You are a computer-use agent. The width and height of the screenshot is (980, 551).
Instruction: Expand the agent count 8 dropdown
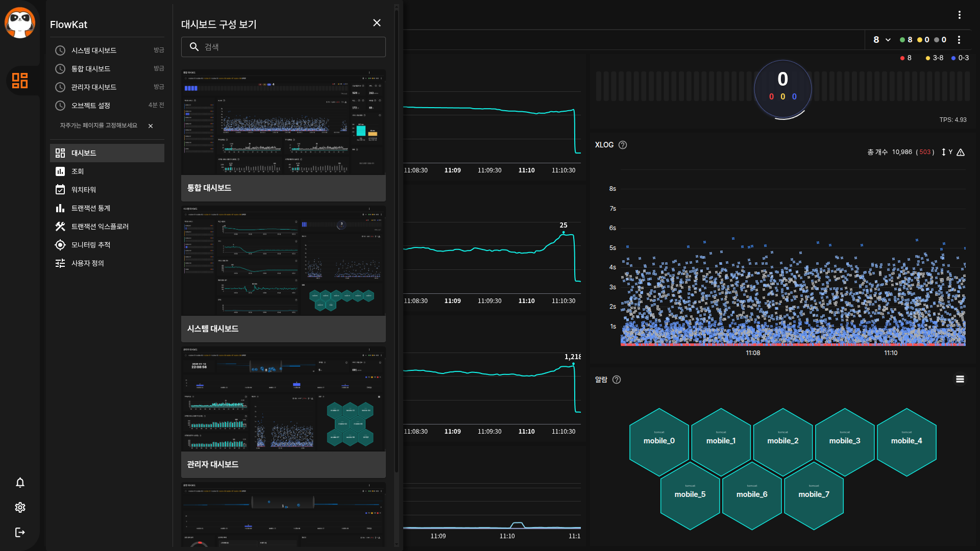coord(881,40)
